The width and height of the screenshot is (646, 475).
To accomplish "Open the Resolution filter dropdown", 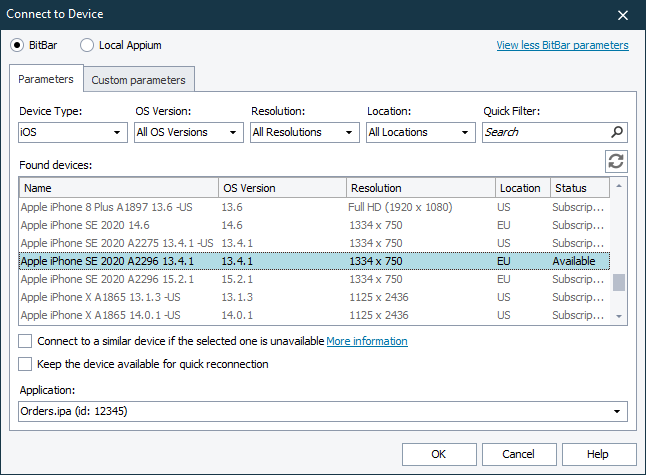I will [x=304, y=132].
